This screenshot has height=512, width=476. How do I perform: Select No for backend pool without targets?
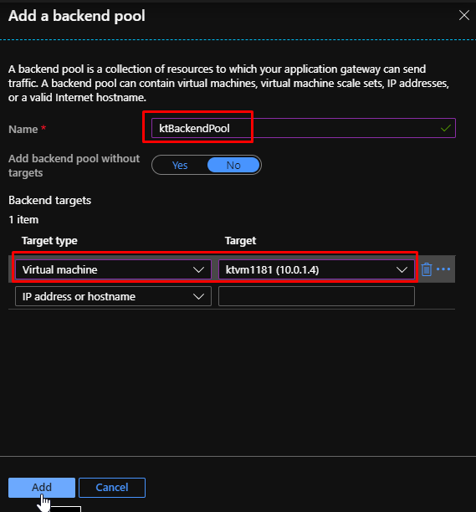click(x=233, y=165)
